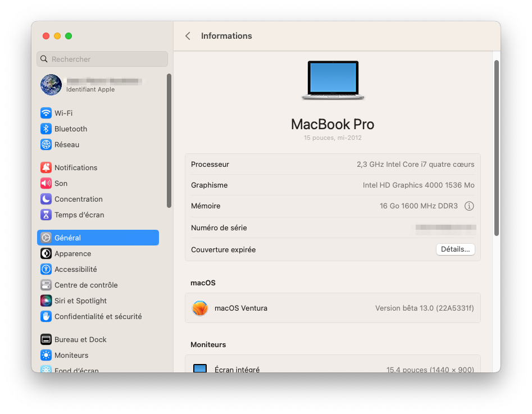This screenshot has width=532, height=414.
Task: Click the Apple ID earth avatar
Action: (51, 85)
